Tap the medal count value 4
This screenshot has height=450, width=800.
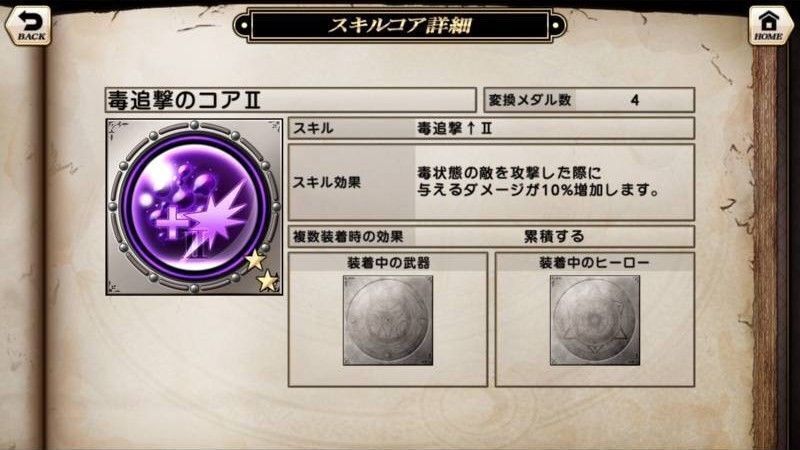click(634, 100)
